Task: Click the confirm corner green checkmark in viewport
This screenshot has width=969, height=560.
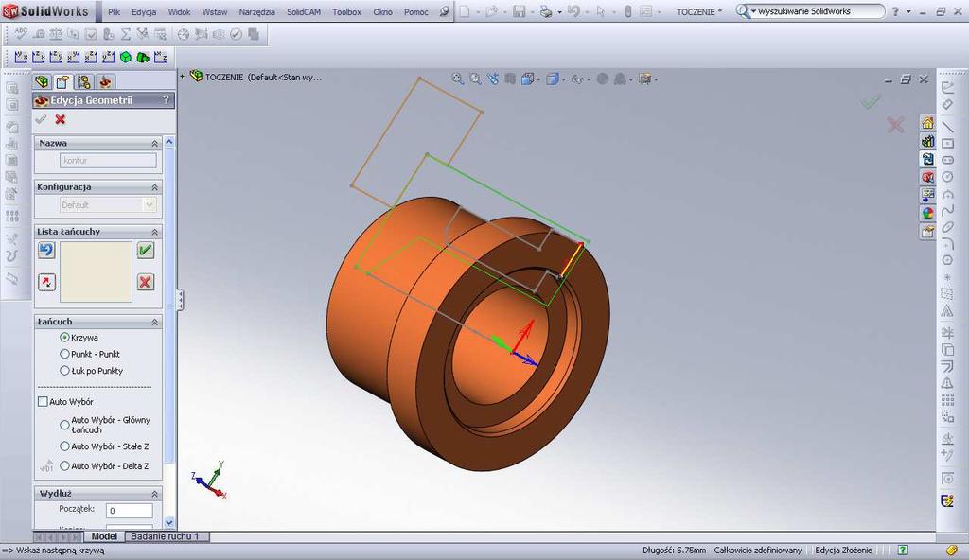Action: [x=872, y=101]
